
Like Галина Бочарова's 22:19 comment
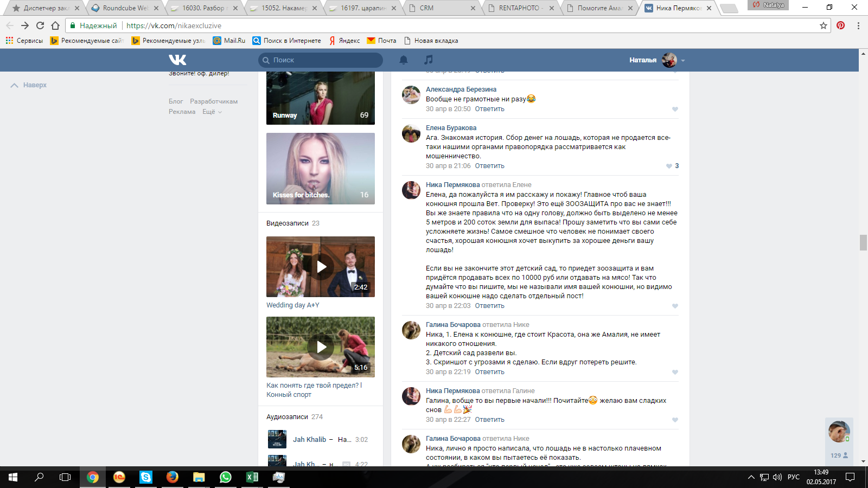[x=675, y=372]
